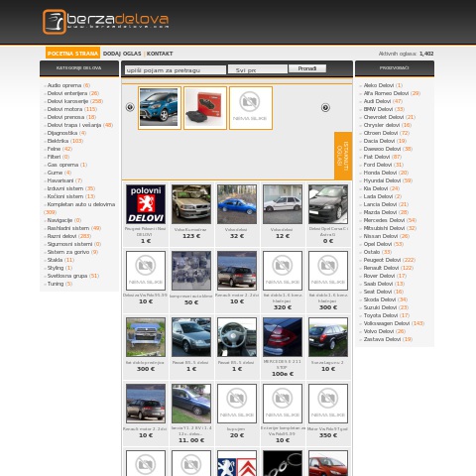This screenshot has height=476, width=476.
Task: Click the Pronađi search button
Action: coord(307,68)
